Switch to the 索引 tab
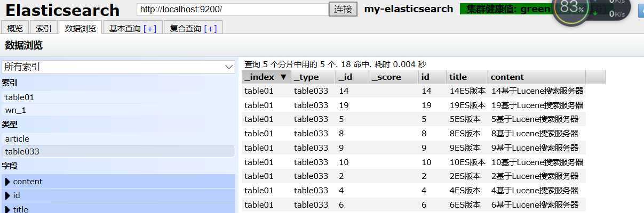Viewport: 644px width, 213px height. tap(44, 28)
